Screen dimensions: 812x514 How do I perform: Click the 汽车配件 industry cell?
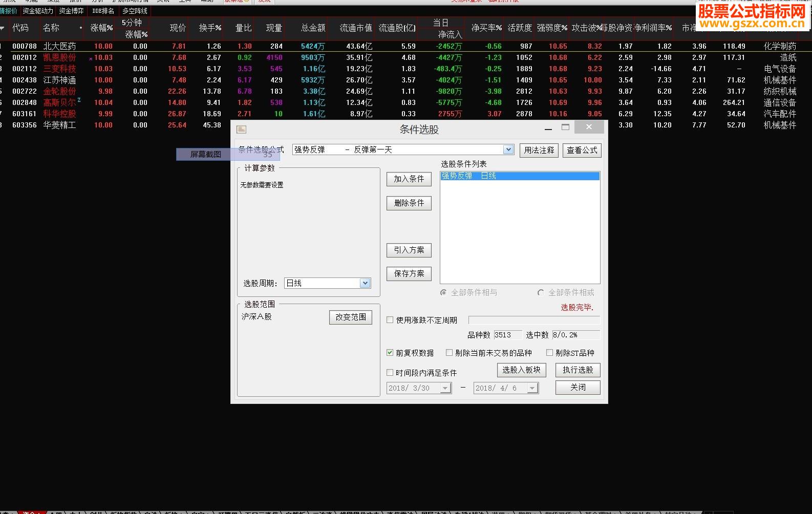[780, 114]
